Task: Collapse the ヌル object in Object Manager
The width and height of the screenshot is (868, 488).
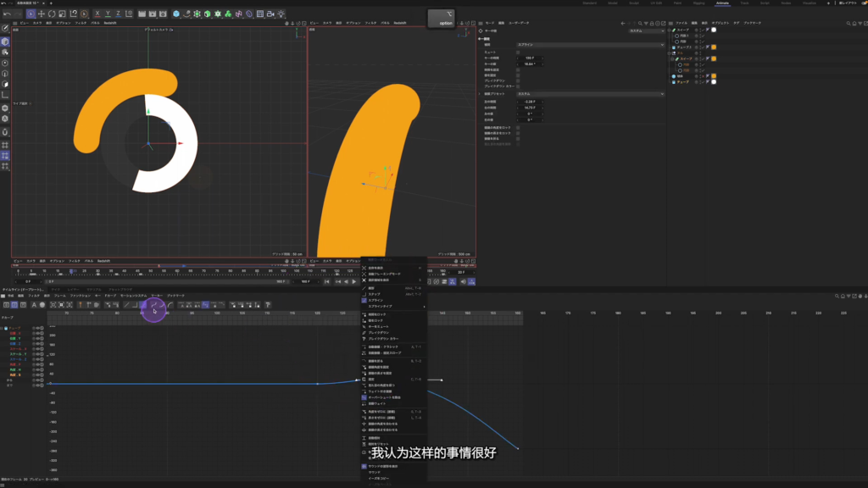Action: coord(670,53)
